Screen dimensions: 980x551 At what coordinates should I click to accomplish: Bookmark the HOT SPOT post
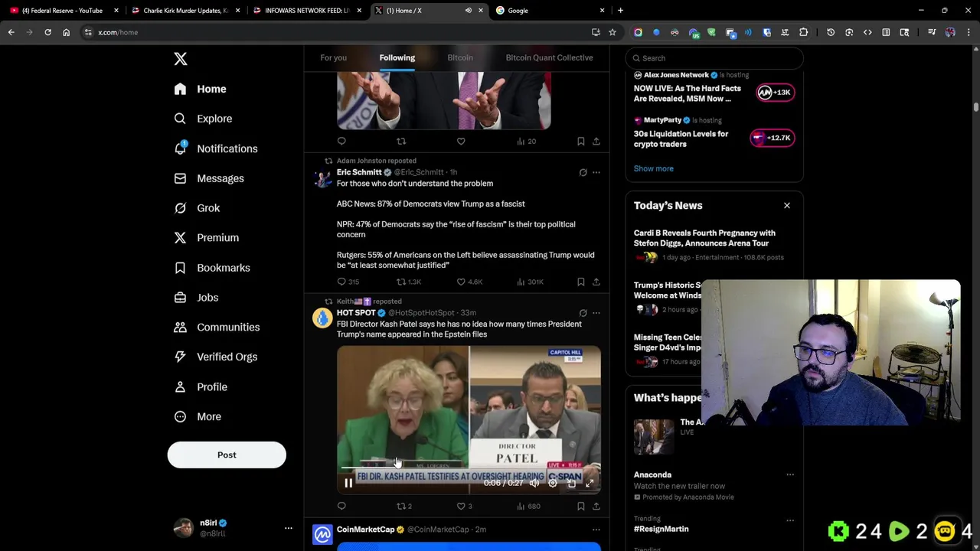[x=581, y=506]
